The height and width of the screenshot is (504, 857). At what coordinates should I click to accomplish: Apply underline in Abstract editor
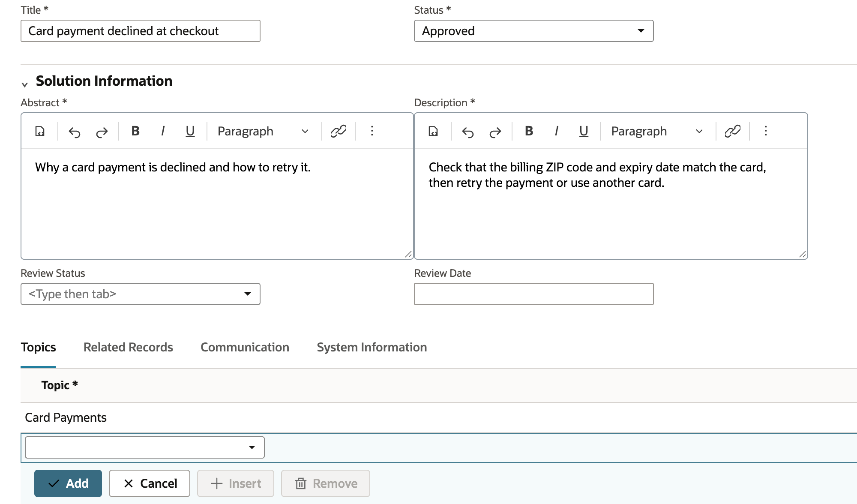[190, 131]
